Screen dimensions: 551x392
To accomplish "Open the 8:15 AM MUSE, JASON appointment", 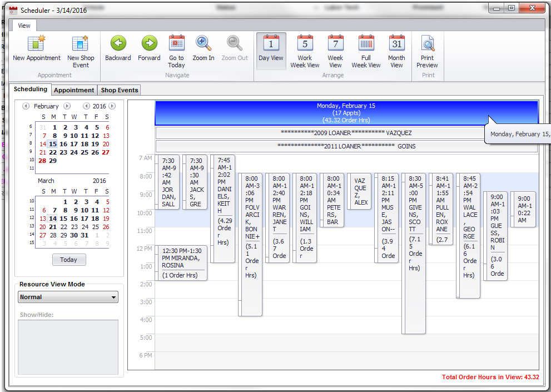I will point(386,218).
